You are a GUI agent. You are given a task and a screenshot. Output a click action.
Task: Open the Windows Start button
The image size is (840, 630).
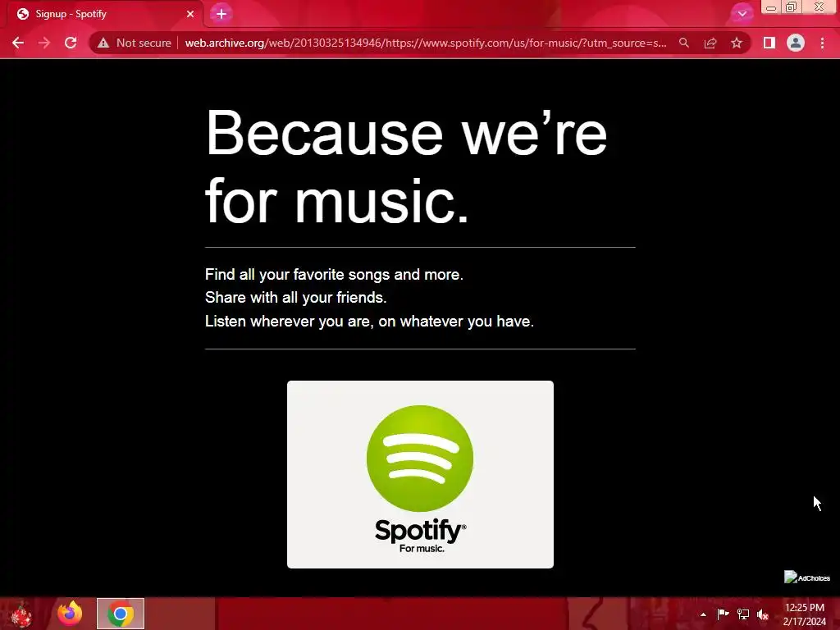coord(21,614)
